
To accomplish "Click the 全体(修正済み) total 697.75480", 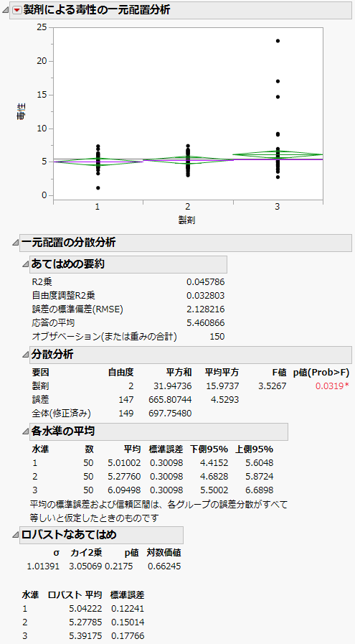I will 170,413.
